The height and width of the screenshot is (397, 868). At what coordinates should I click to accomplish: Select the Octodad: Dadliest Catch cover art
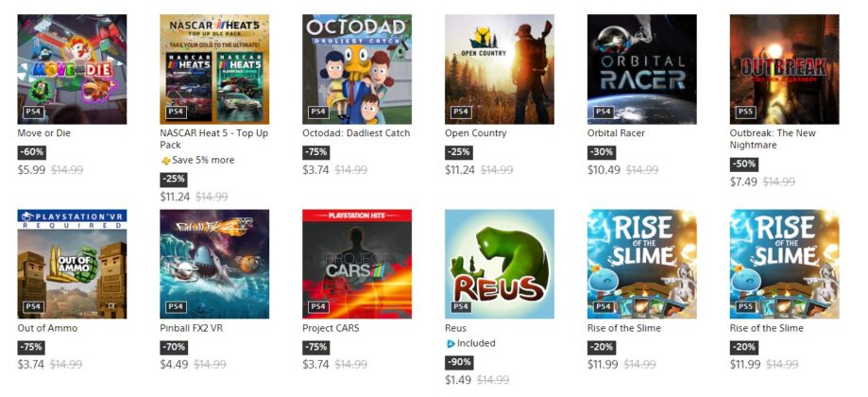[357, 69]
